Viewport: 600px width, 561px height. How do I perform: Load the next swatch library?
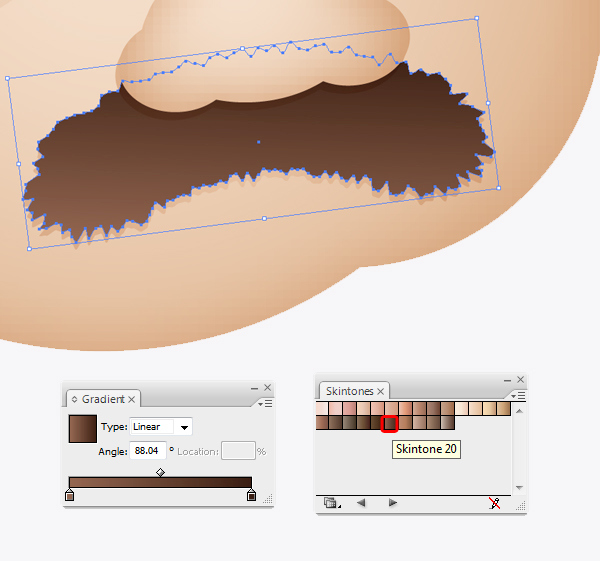tap(393, 502)
